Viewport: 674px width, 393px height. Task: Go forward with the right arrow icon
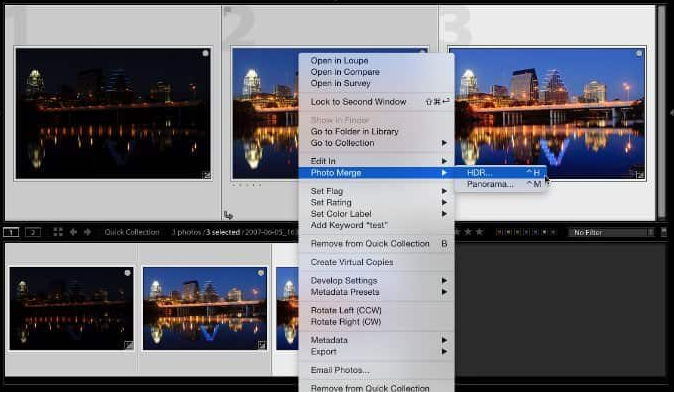[88, 232]
